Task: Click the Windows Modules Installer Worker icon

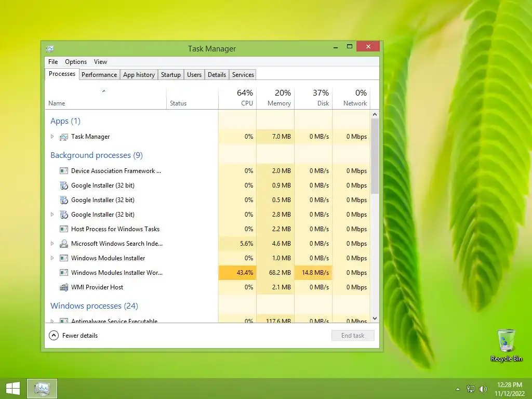Action: click(64, 272)
